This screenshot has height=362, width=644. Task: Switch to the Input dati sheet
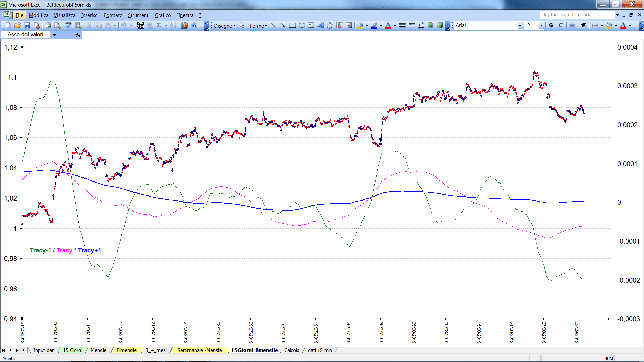(x=44, y=350)
